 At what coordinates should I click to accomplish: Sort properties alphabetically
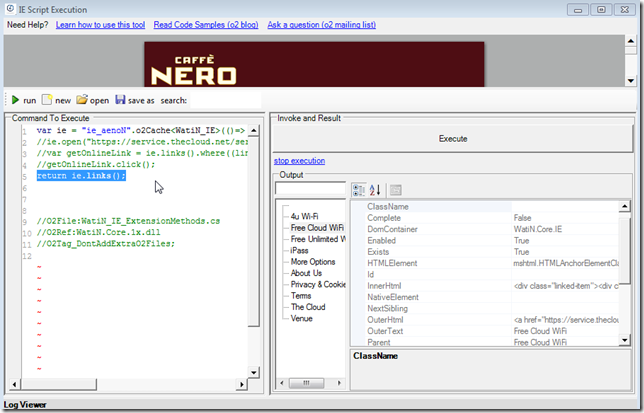[x=376, y=190]
